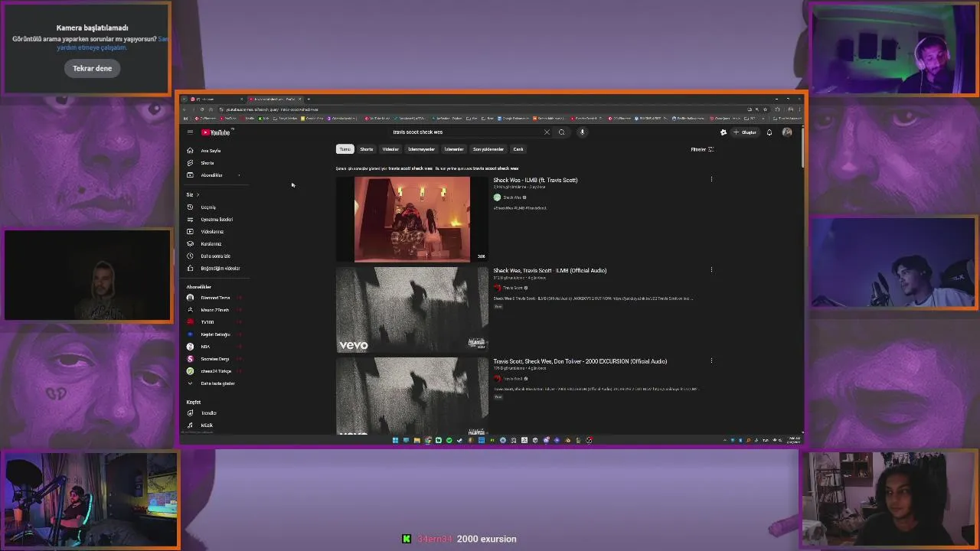The image size is (980, 551).
Task: Click Tekrar dene in camera error panel
Action: coord(92,68)
